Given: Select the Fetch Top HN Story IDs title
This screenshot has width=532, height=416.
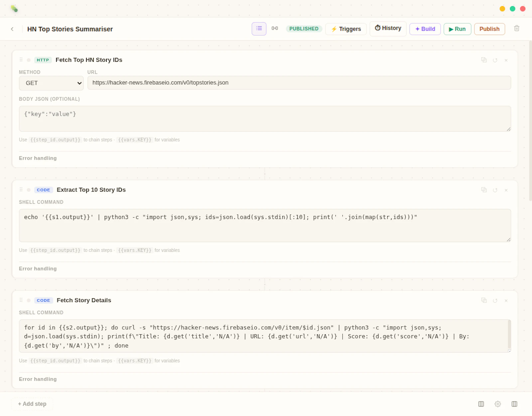Looking at the screenshot, I should tap(89, 60).
